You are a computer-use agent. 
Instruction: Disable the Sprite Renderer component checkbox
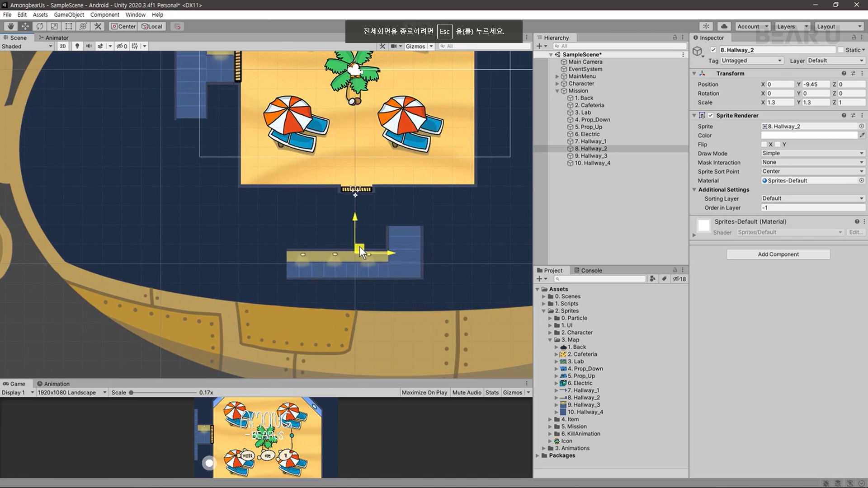pyautogui.click(x=711, y=115)
